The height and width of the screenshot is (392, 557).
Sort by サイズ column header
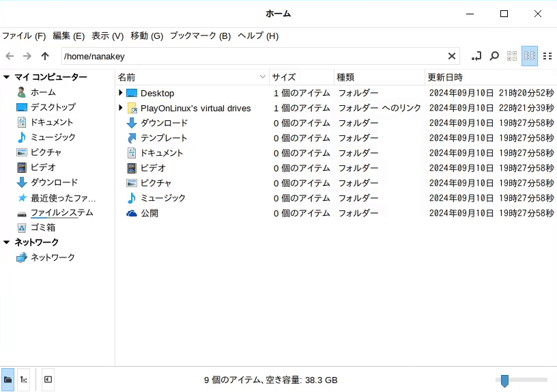click(302, 77)
